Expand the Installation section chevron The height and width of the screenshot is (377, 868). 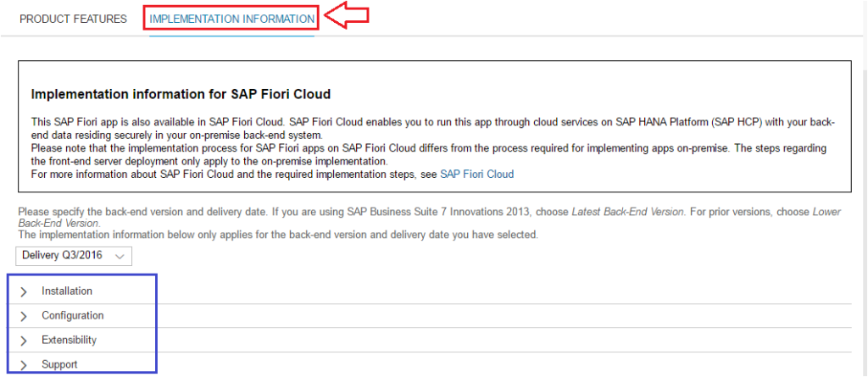click(23, 291)
